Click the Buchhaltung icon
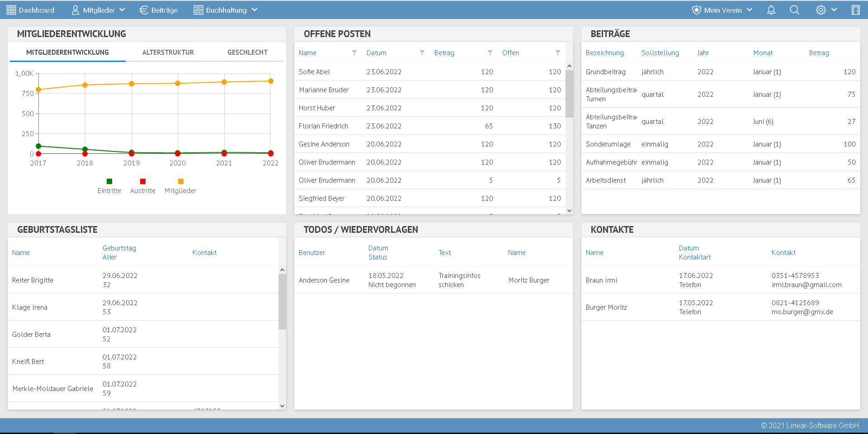Screen dimensions: 868x434 click(x=198, y=10)
